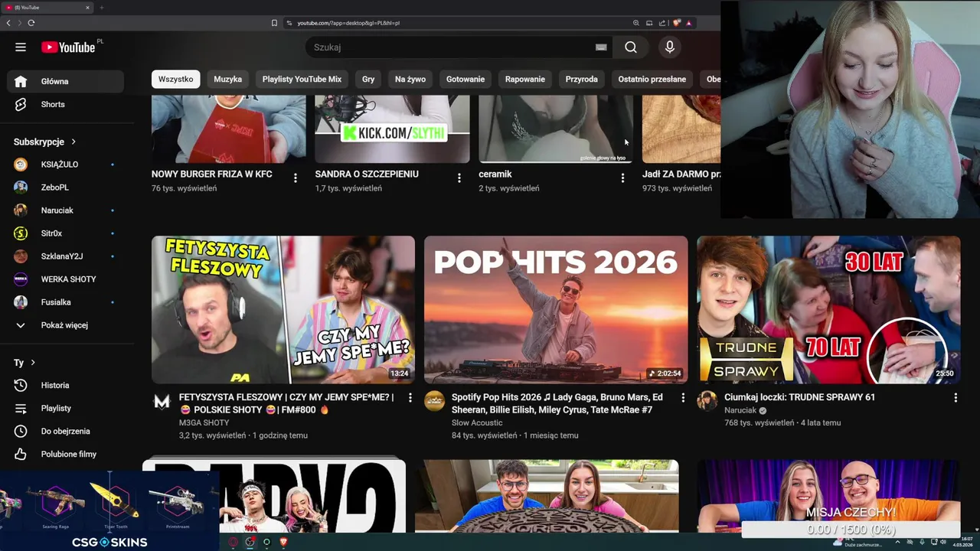Expand Pokaż więcej subscriptions list
Image resolution: width=980 pixels, height=551 pixels.
[x=65, y=325]
